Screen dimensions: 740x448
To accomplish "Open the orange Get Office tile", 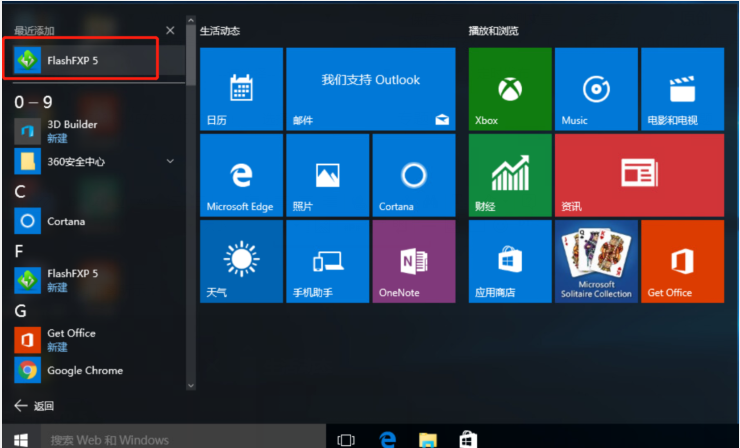I will coord(682,261).
